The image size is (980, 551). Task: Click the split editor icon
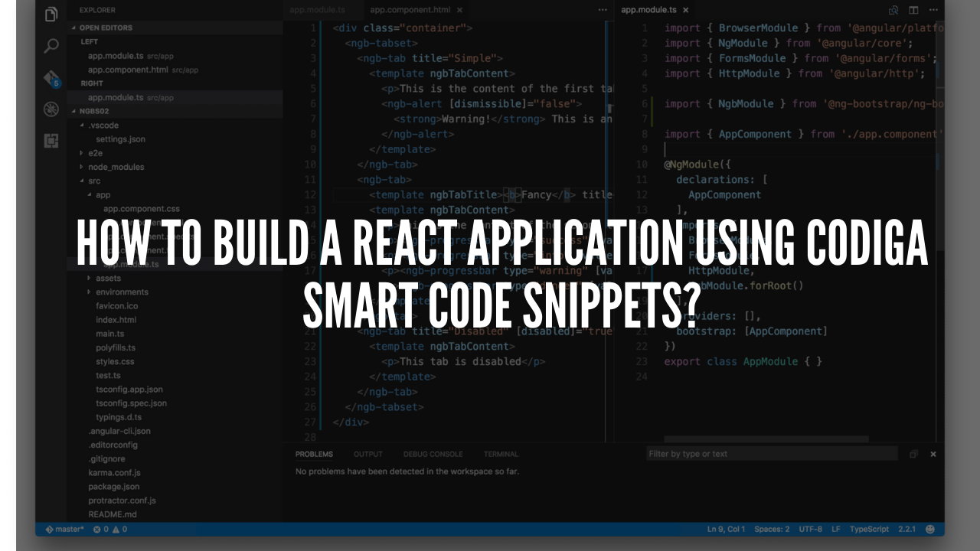[913, 10]
